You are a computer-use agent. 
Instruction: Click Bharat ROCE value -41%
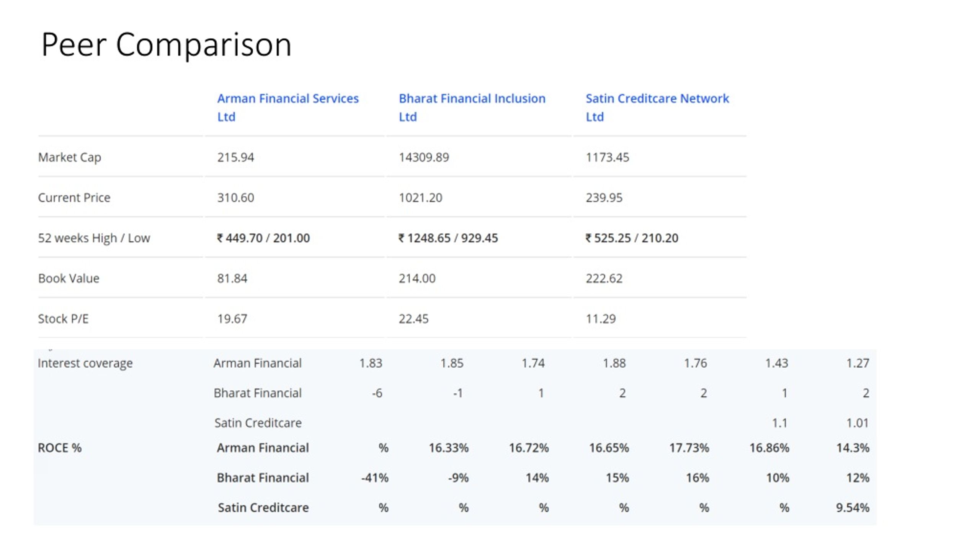pos(375,478)
